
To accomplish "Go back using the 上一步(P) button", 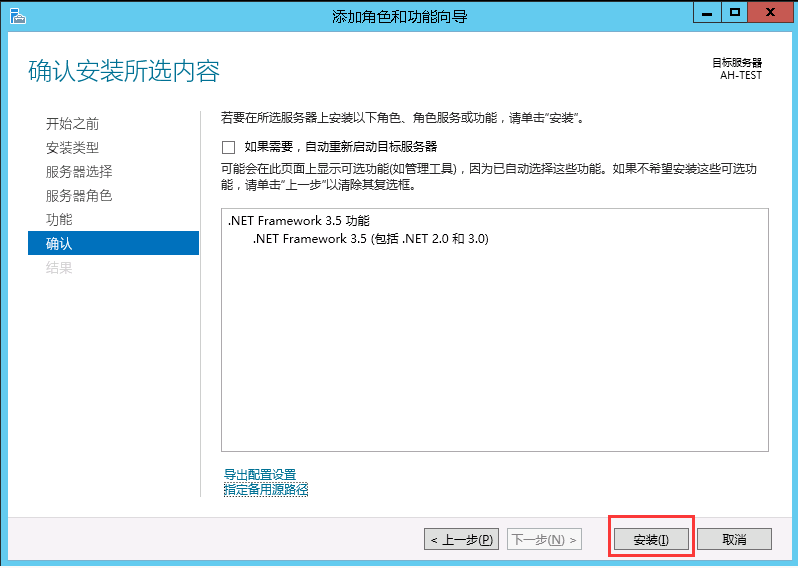I will coord(462,539).
